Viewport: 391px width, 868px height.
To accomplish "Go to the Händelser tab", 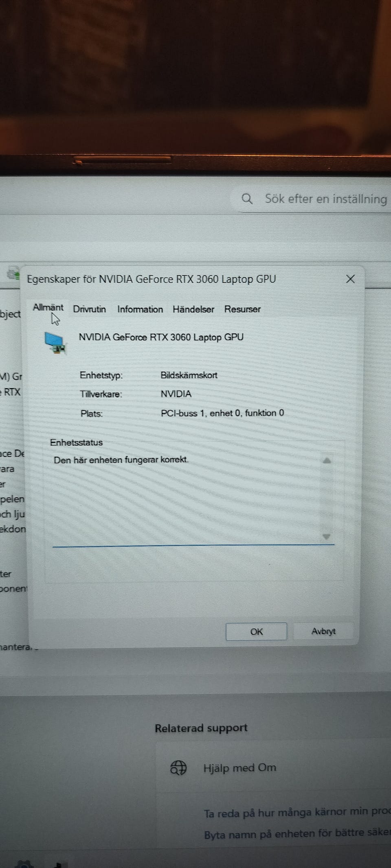I will (x=193, y=309).
